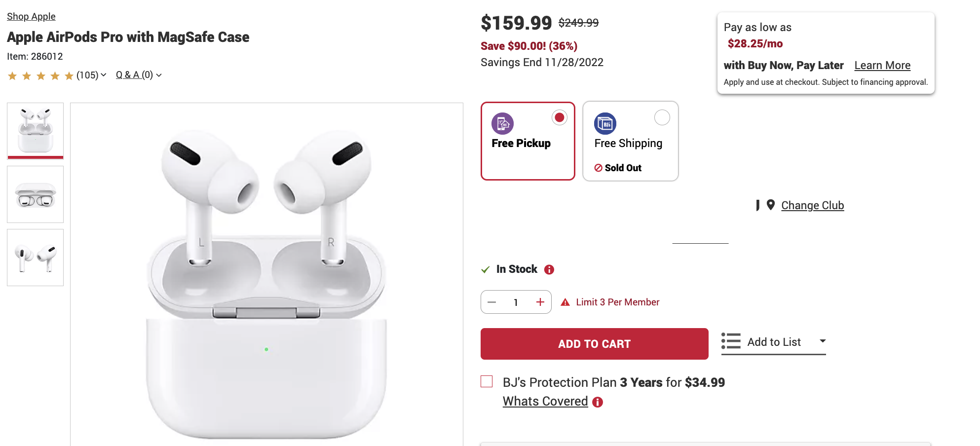Screen dimensions: 980x446
Task: Expand the (105) reviews dropdown
Action: (103, 75)
